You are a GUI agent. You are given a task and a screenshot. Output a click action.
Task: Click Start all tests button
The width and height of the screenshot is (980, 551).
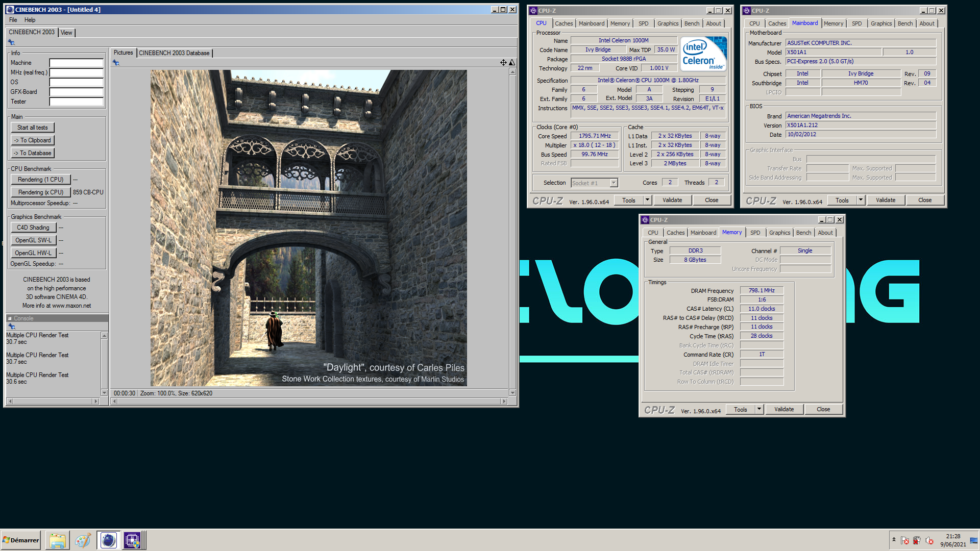[33, 128]
